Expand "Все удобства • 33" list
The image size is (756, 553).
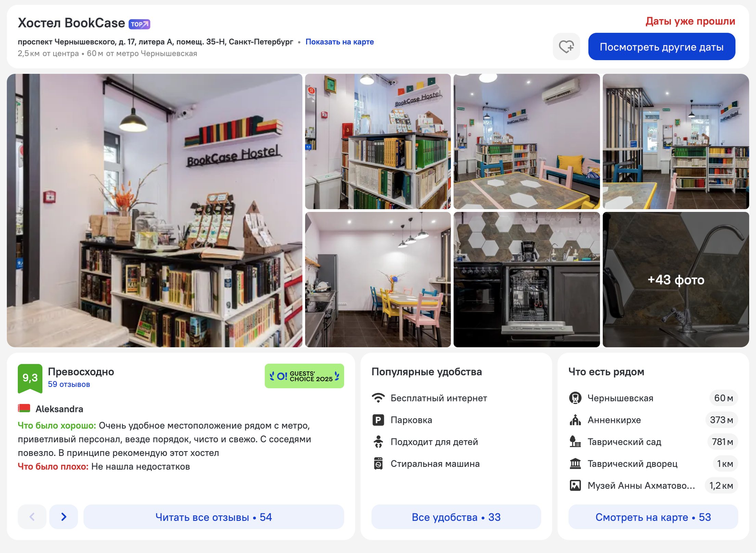[x=456, y=517]
